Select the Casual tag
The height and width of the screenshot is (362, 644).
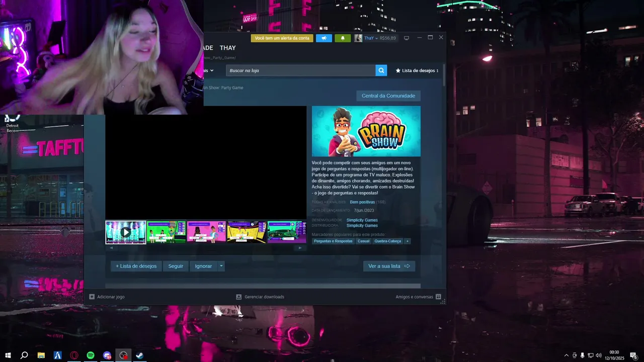363,241
